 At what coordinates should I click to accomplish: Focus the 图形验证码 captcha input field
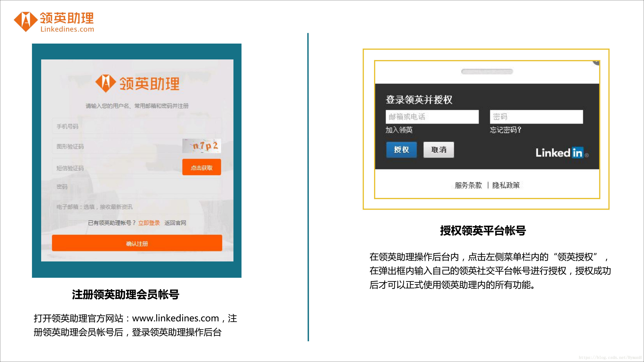pyautogui.click(x=117, y=146)
